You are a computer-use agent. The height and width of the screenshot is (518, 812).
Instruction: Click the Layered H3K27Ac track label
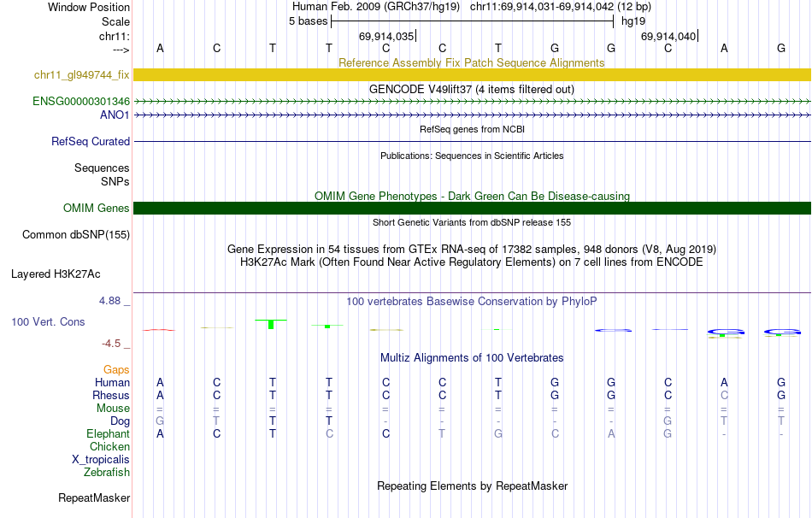[56, 274]
